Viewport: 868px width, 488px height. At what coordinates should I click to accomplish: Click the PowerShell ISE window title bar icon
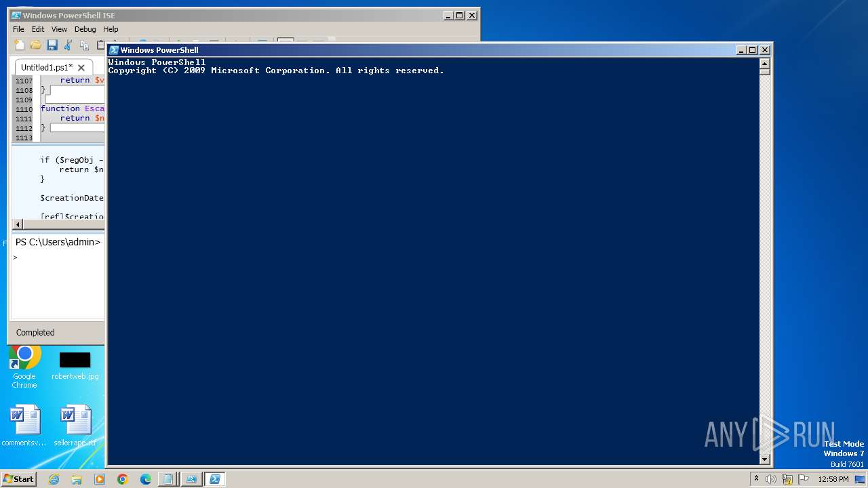tap(16, 16)
